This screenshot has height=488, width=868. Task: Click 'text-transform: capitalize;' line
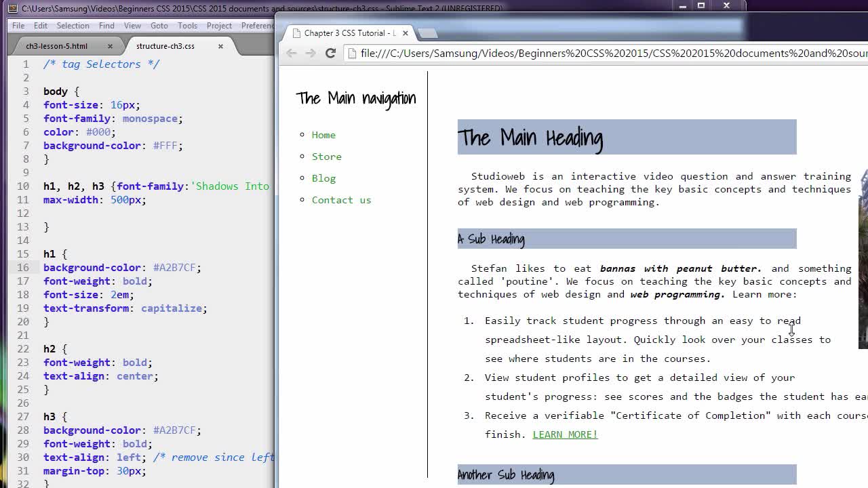coord(125,308)
